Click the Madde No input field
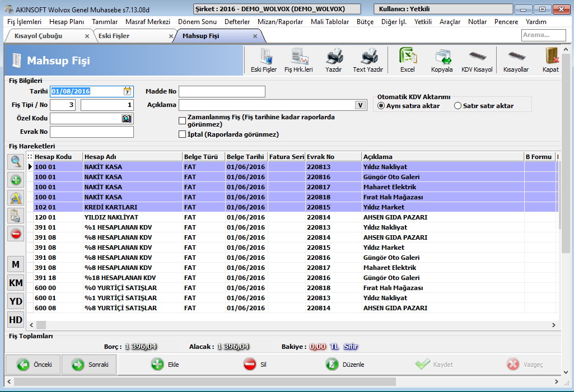This screenshot has width=574, height=392. tap(222, 91)
